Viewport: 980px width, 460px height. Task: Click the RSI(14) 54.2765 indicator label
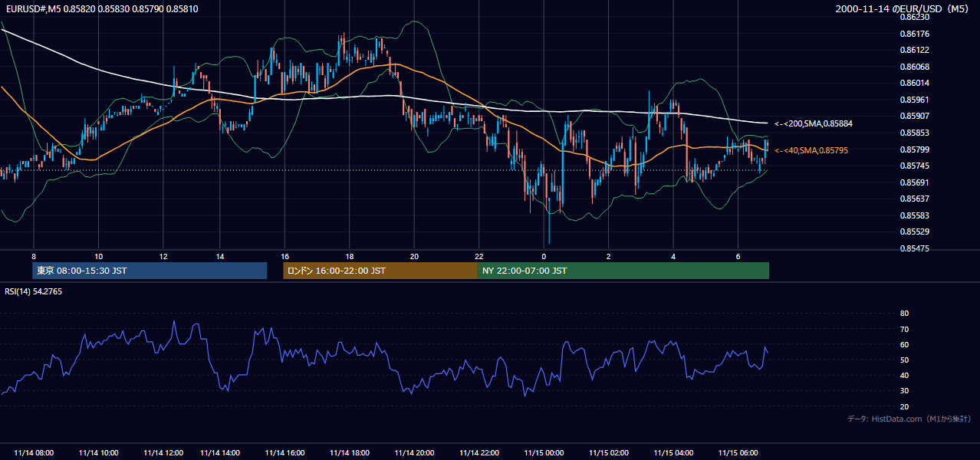pyautogui.click(x=34, y=291)
